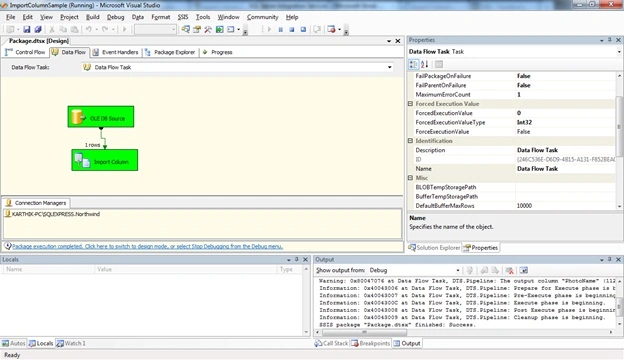The height and width of the screenshot is (360, 624).
Task: Collapse the Misc property category
Action: tap(410, 178)
